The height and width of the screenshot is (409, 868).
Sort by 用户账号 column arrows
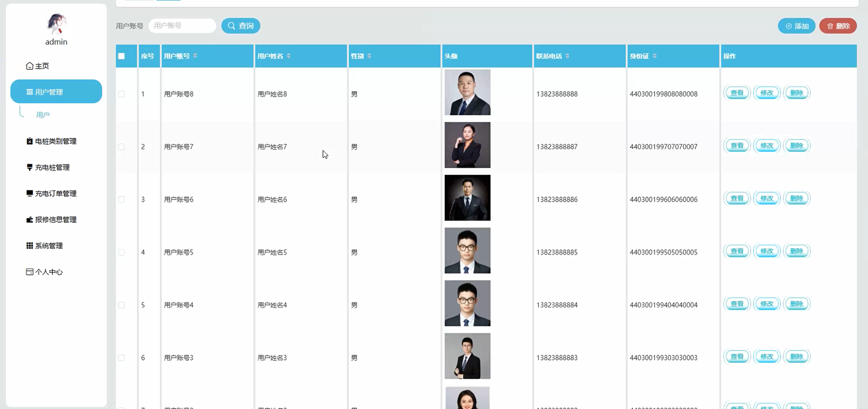click(x=195, y=56)
